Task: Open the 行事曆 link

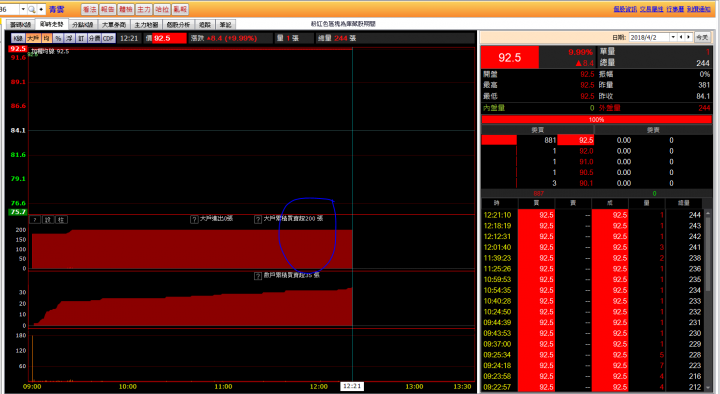Action: tap(675, 9)
